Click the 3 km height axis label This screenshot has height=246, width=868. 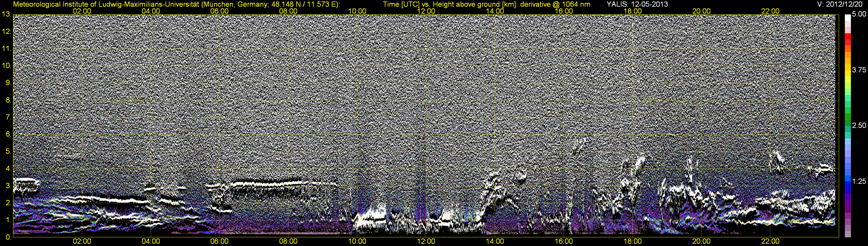tap(8, 186)
